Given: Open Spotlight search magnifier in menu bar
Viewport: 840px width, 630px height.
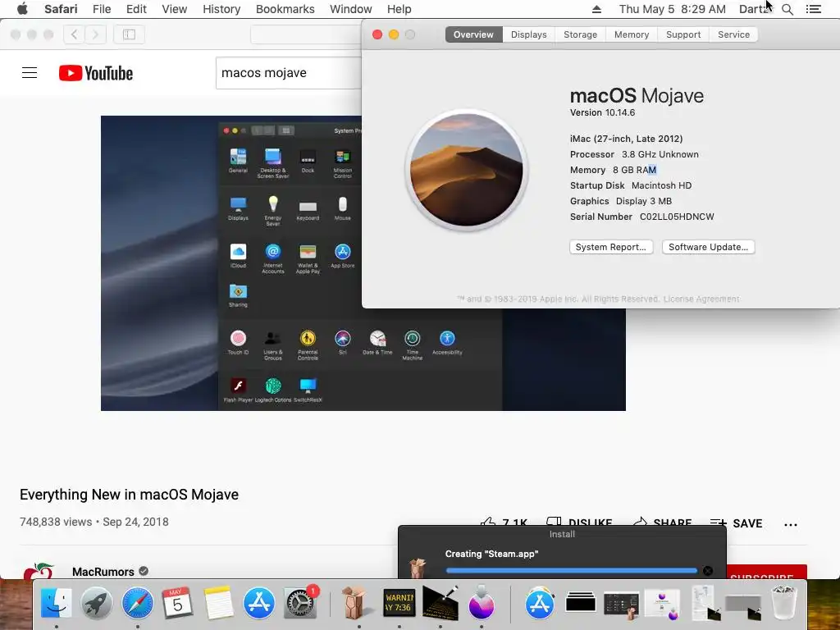Looking at the screenshot, I should (x=787, y=9).
